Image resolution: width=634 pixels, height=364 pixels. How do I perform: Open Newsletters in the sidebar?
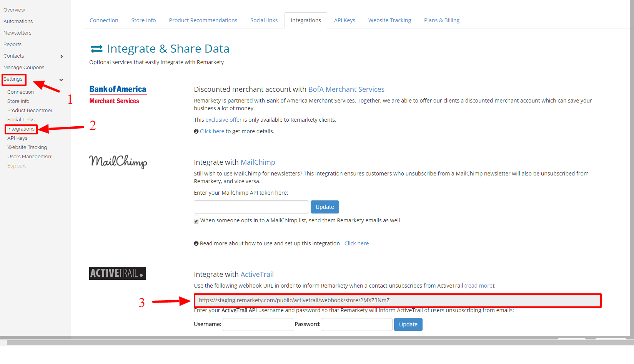click(17, 33)
